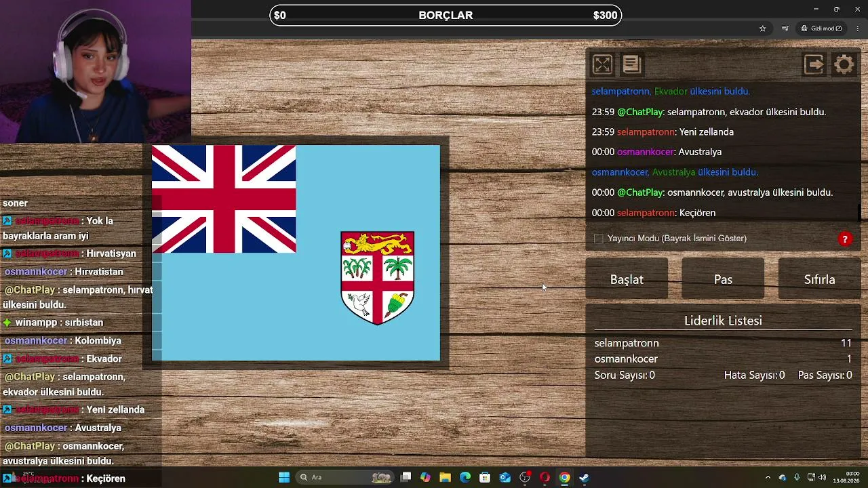Click log notice 'osmannkocer, Avustralya ülkesini buldu.'
This screenshot has height=488, width=868.
tap(675, 172)
